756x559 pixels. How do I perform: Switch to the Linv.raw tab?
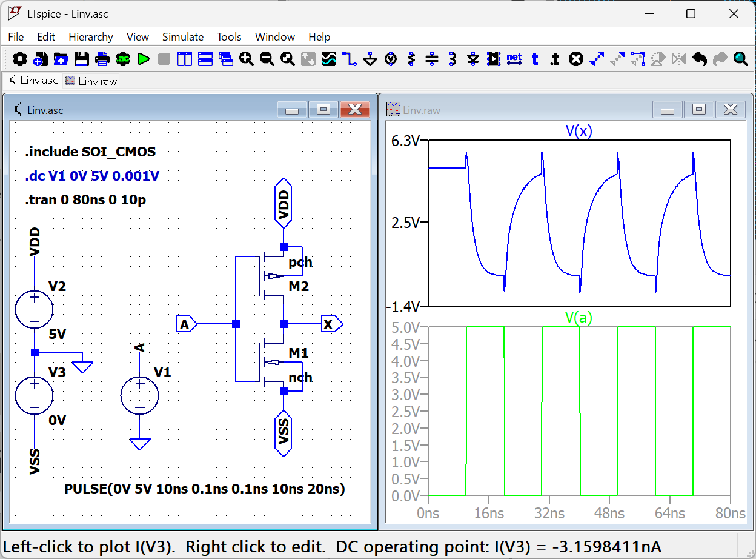click(x=91, y=81)
